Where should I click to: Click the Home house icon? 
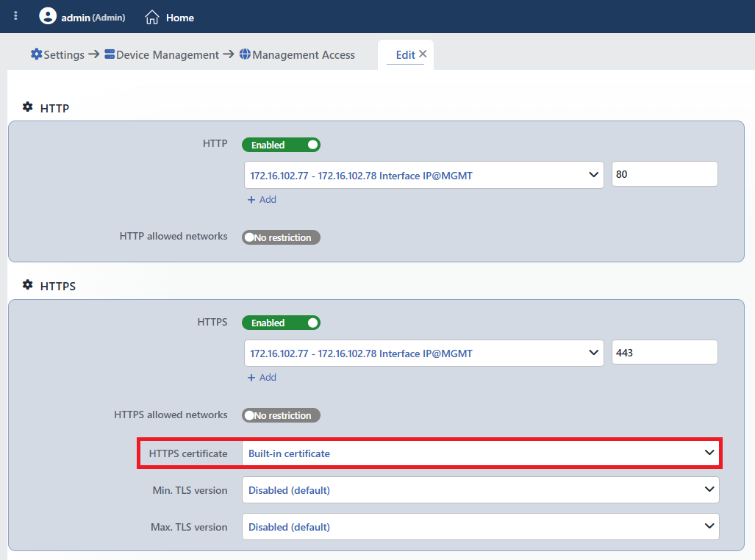[152, 18]
